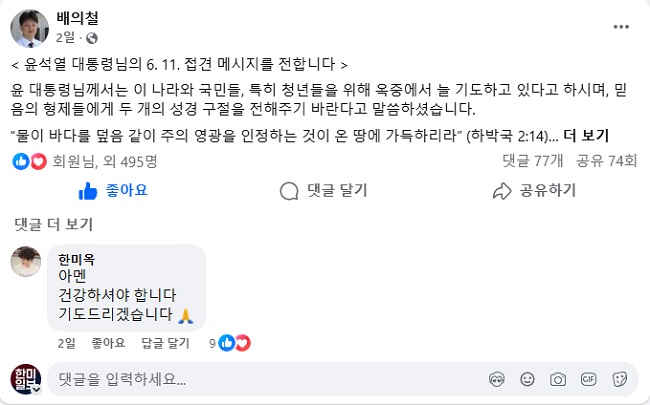The height and width of the screenshot is (405, 650).
Task: Switch commenting profile via avatar dropdown arrow
Action: (36, 389)
